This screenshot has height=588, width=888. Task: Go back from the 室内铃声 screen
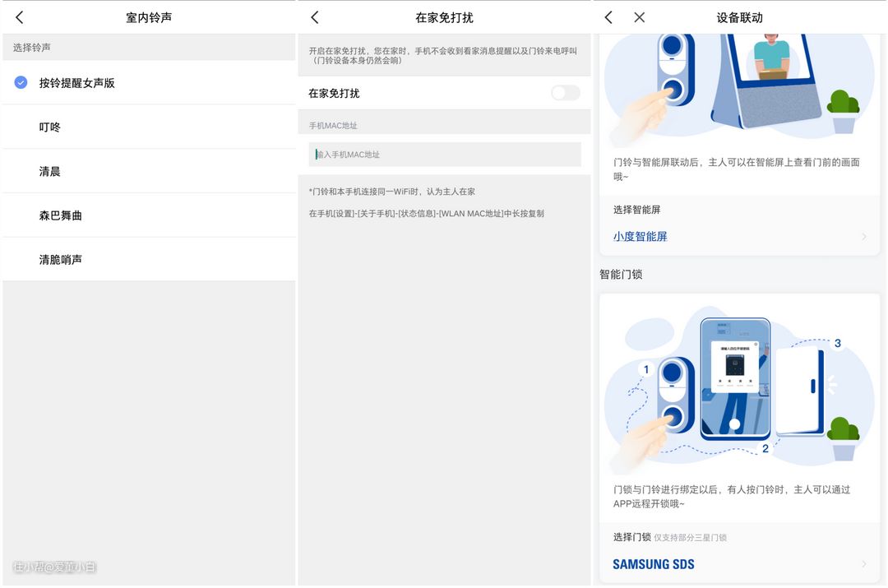tap(20, 17)
